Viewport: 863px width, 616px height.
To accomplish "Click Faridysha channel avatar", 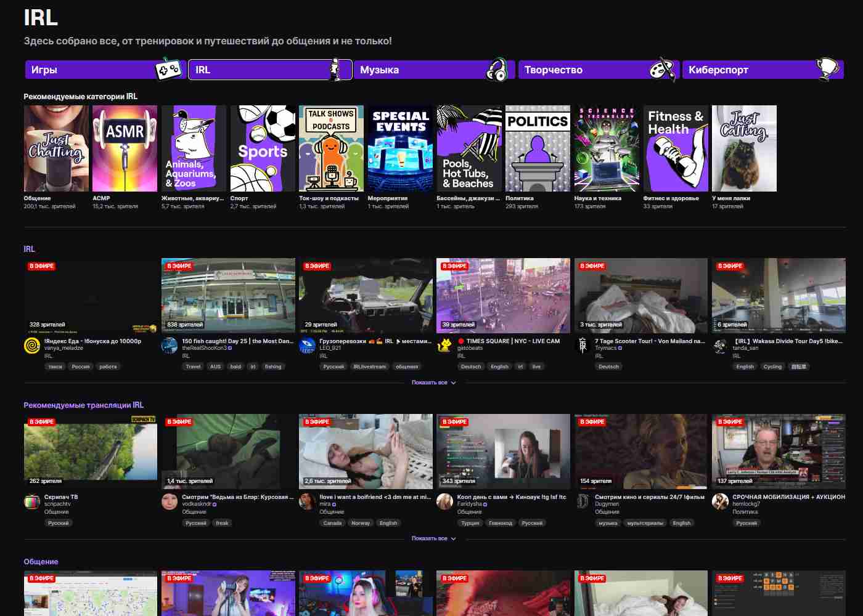I will click(x=444, y=501).
